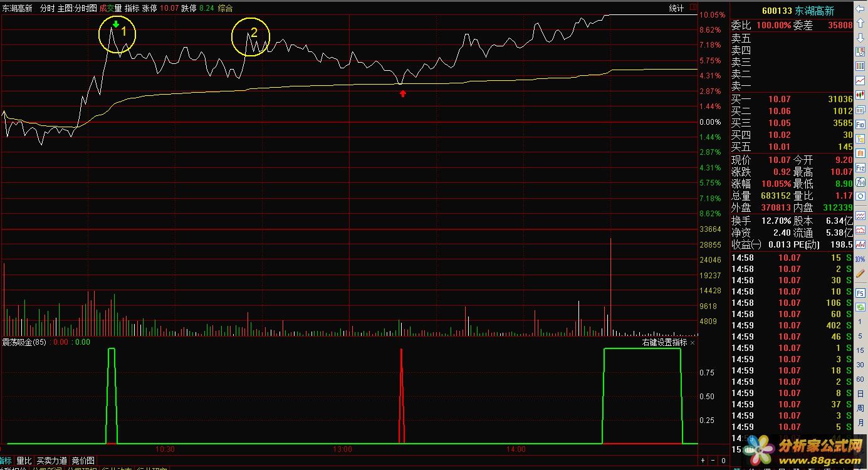Viewport: 868px width, 470px height.
Task: Click the 统计 button
Action: pos(676,8)
